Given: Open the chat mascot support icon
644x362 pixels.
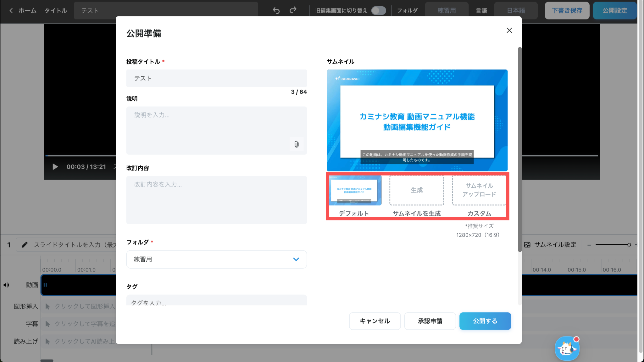Looking at the screenshot, I should click(x=567, y=348).
